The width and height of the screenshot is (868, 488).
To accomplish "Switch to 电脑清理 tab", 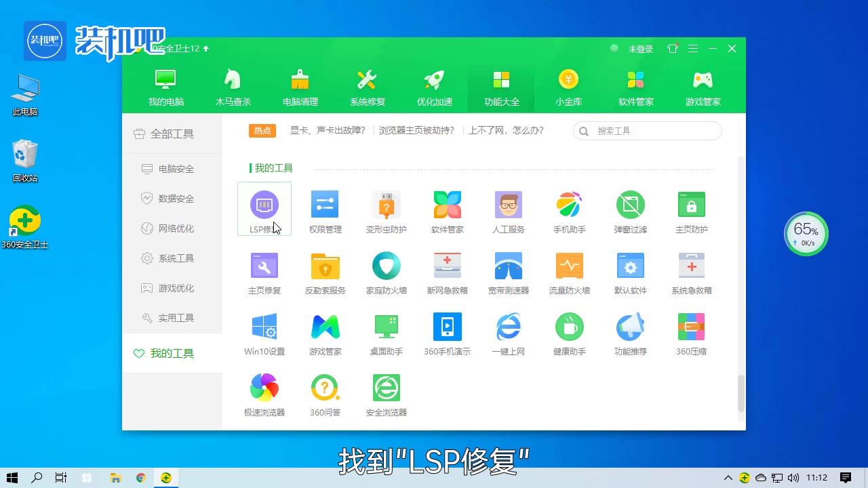I will 300,88.
